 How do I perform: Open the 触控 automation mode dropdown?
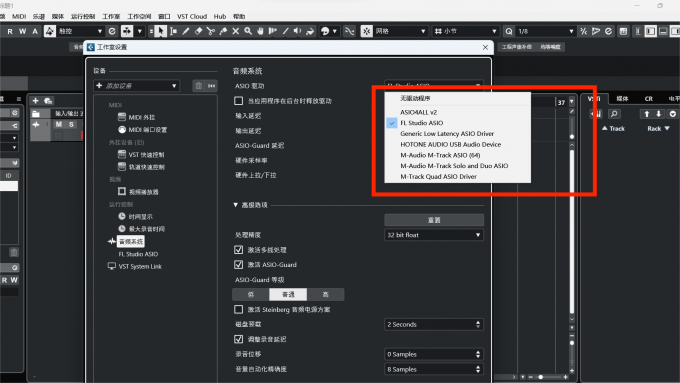[x=80, y=31]
